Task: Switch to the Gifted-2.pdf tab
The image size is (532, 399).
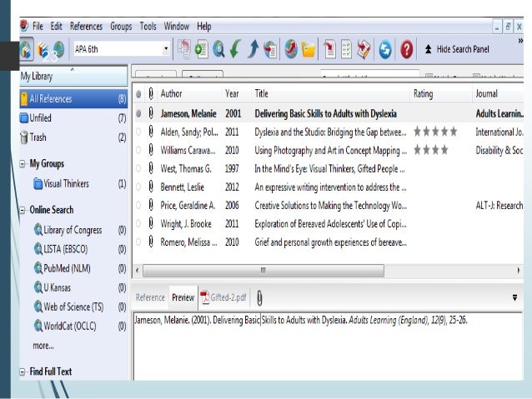Action: (x=224, y=297)
